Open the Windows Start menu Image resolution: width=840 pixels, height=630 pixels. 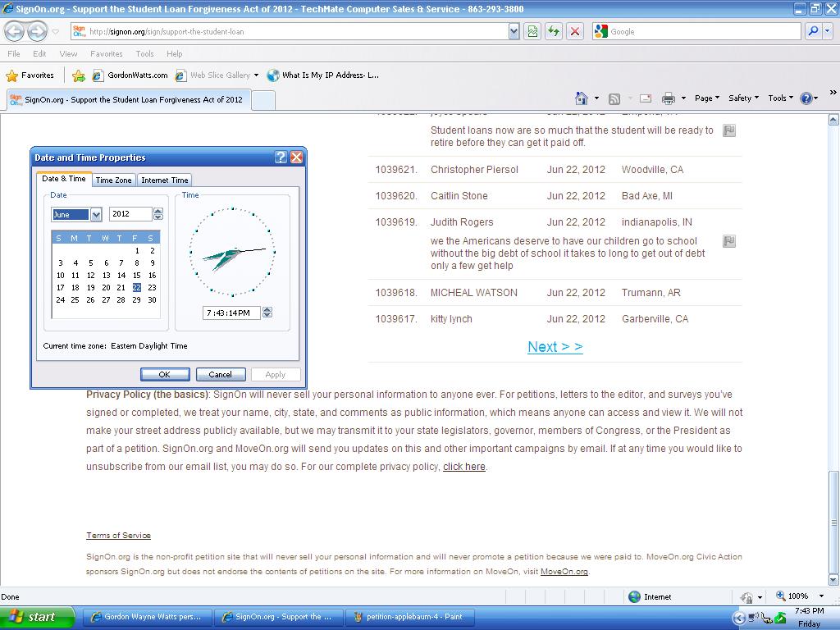(x=37, y=617)
